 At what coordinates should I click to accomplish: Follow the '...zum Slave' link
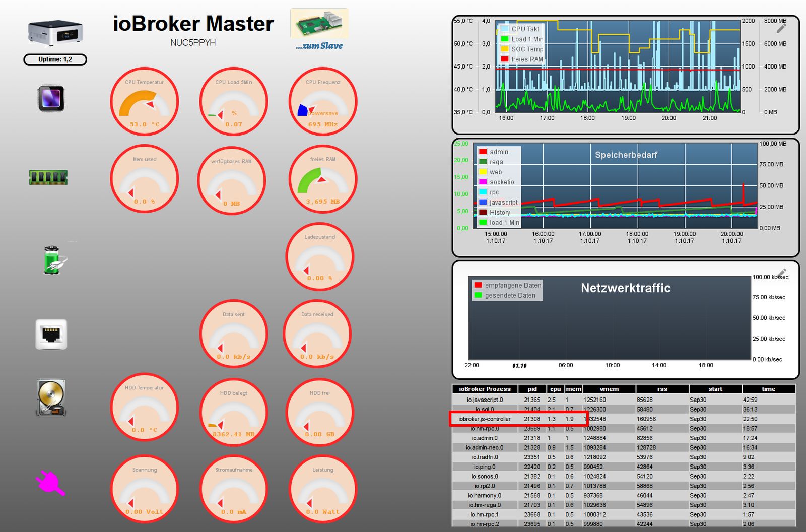click(319, 46)
